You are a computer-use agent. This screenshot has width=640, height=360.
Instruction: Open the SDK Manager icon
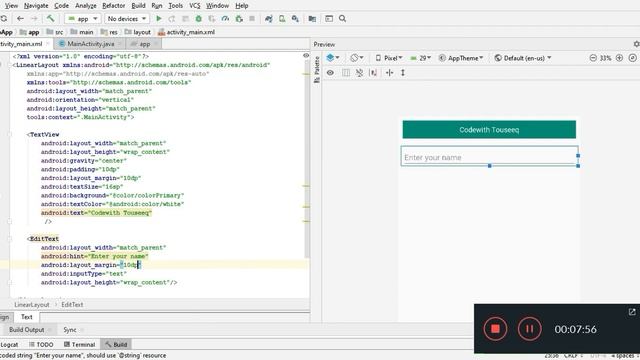tap(295, 19)
